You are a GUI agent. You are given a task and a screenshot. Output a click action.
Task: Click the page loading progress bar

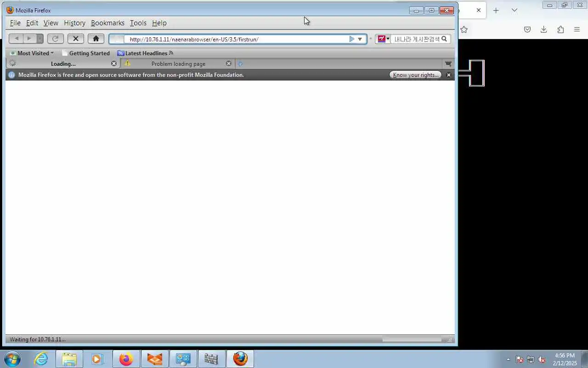412,339
